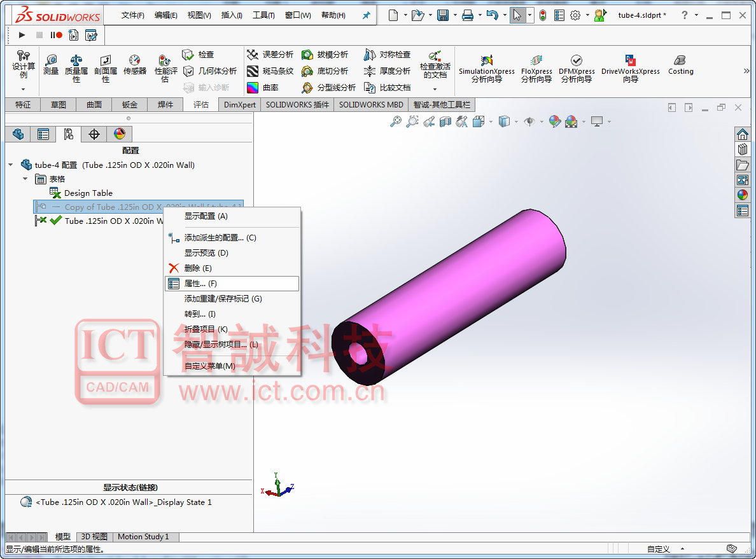The height and width of the screenshot is (559, 756).
Task: Expand CommandManager overflow chevron
Action: click(x=746, y=71)
